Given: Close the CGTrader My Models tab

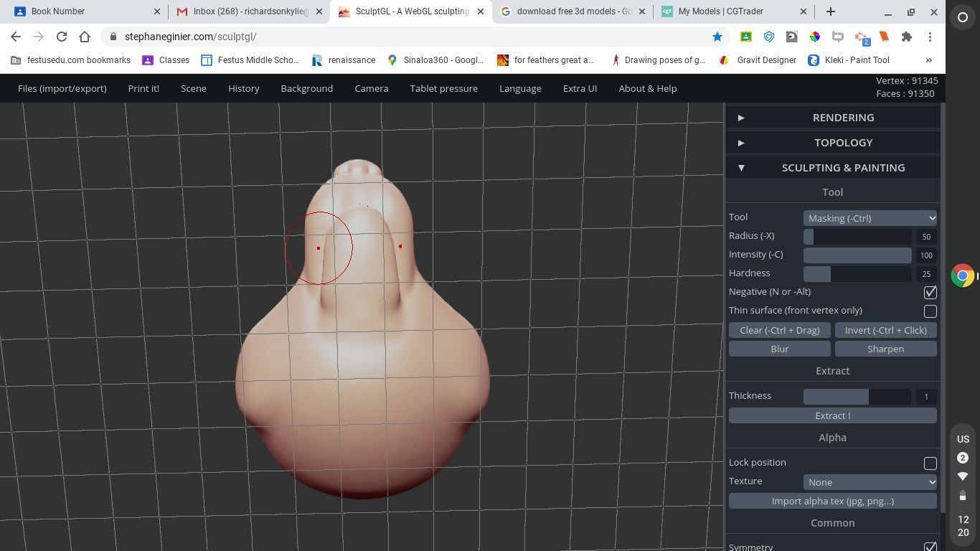Looking at the screenshot, I should pyautogui.click(x=804, y=11).
